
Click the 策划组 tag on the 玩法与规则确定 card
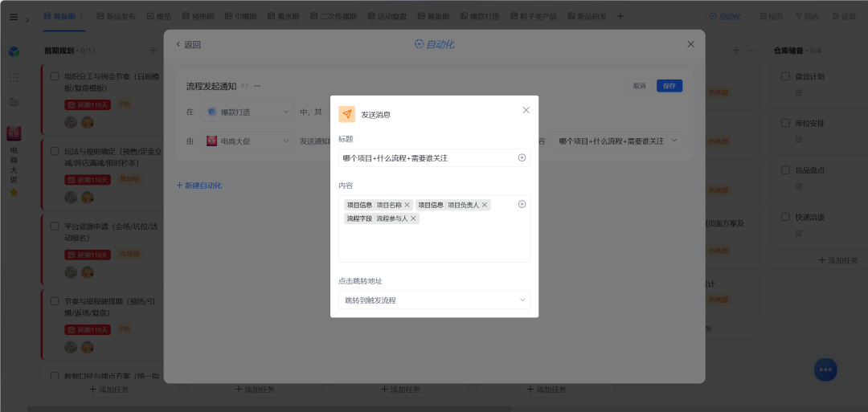129,178
